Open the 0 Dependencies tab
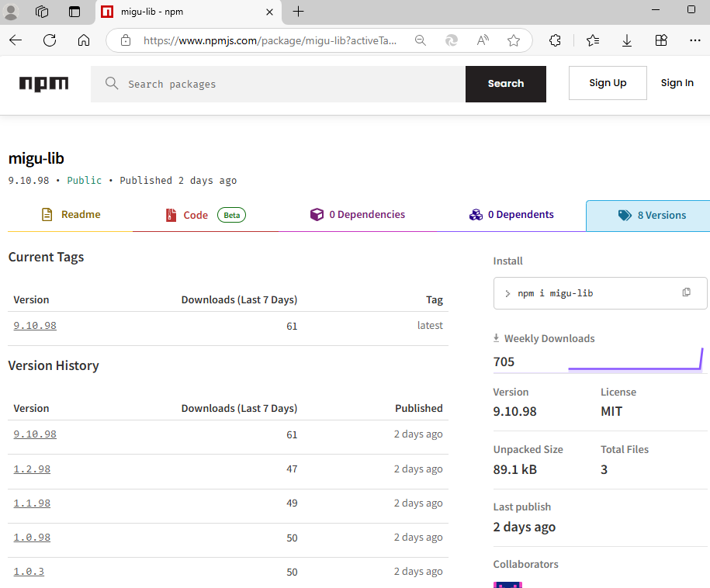The width and height of the screenshot is (710, 588). click(x=357, y=215)
